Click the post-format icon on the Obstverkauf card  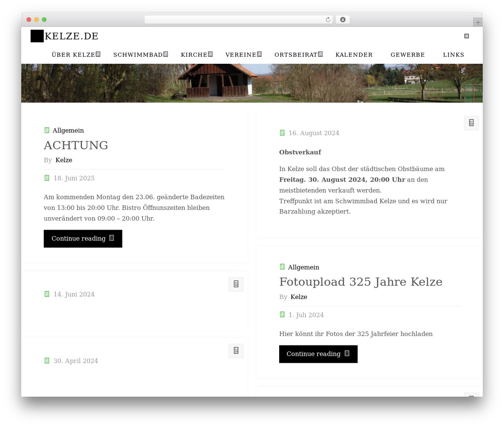pos(471,123)
